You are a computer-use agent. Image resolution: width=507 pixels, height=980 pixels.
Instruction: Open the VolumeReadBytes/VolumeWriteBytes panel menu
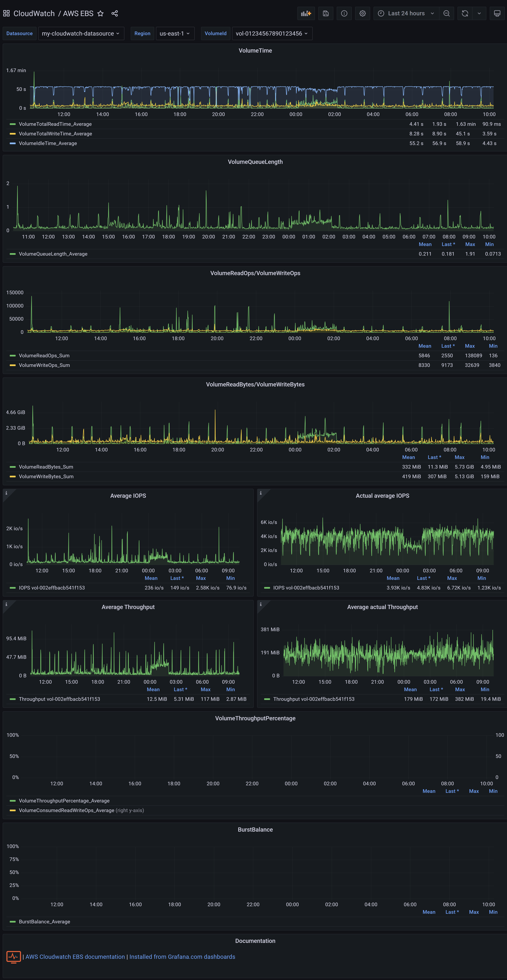click(x=255, y=385)
